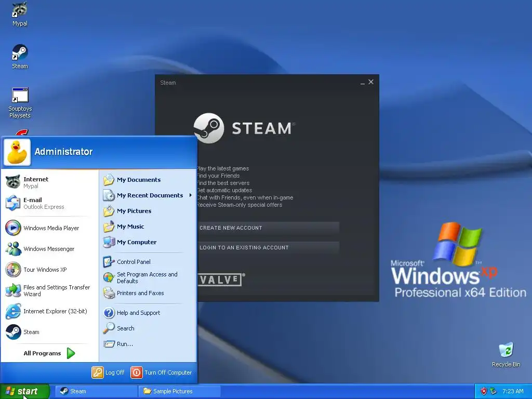Start Tour Windows XP

[49, 270]
